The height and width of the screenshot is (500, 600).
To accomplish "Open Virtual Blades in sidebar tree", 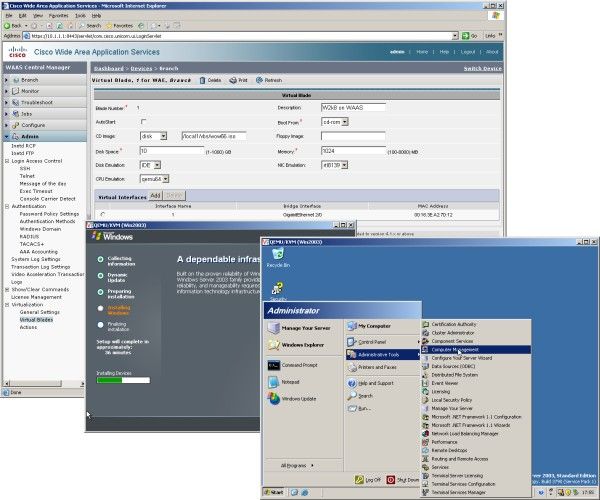I will [36, 320].
